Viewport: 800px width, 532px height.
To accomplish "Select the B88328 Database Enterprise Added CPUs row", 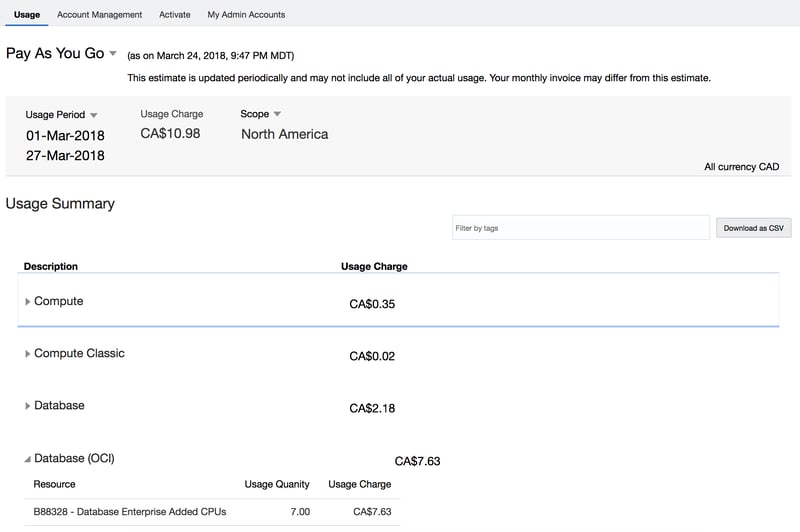I will click(130, 512).
